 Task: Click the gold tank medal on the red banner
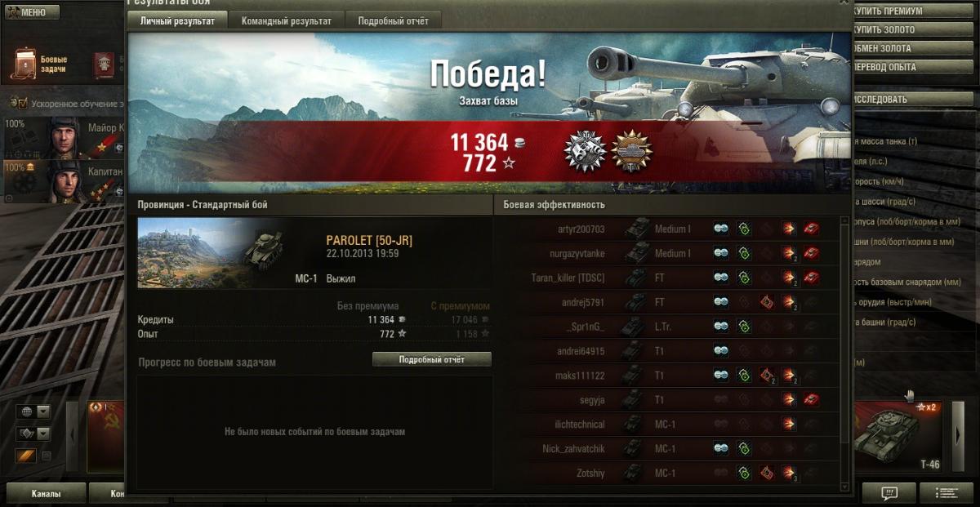(x=631, y=152)
